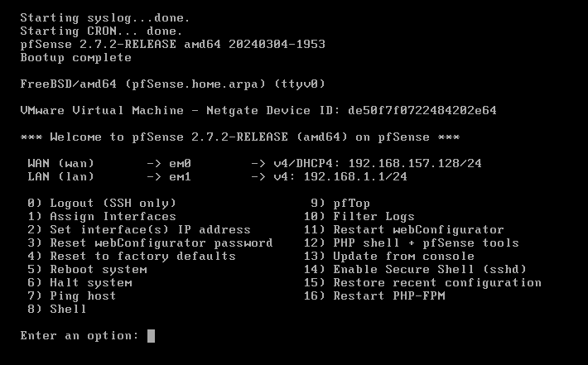Click the LAN address 192.168.1.1/24 text
This screenshot has height=365, width=588.
click(355, 176)
